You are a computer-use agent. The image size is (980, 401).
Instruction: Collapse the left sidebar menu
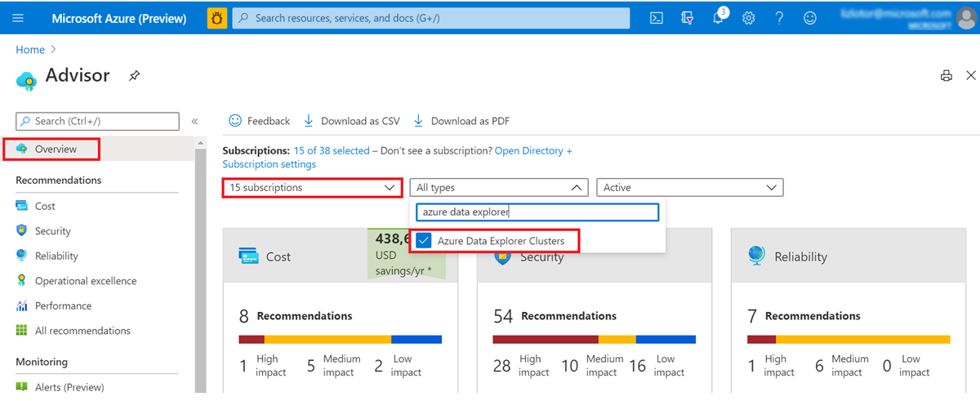pos(194,122)
